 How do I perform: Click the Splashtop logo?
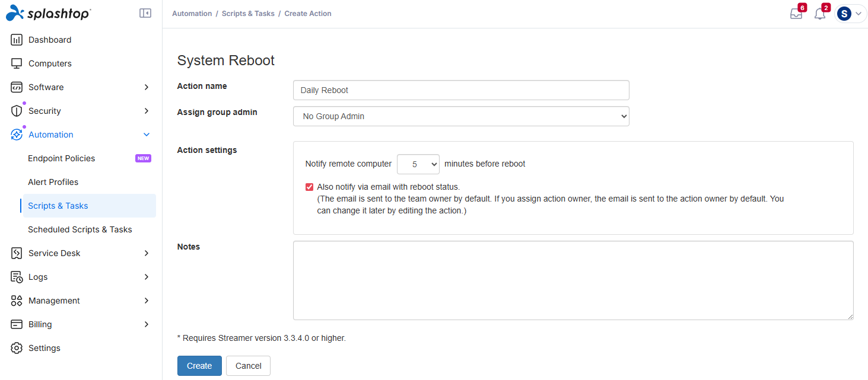48,13
